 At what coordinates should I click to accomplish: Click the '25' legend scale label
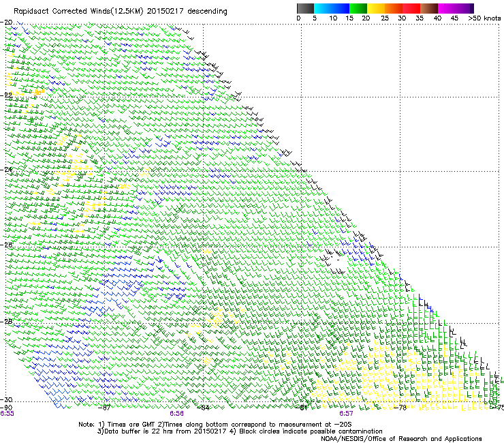point(385,18)
